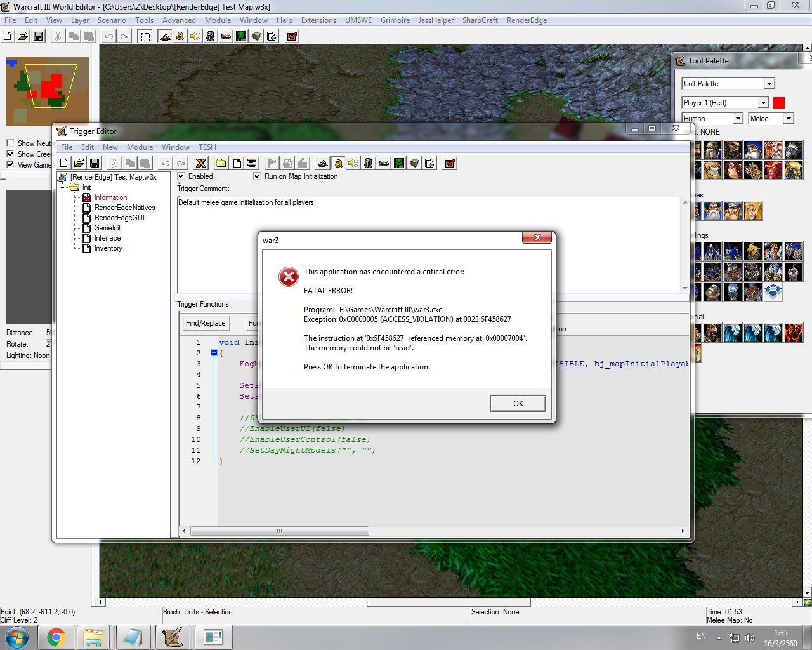Click the New Map icon in World Editor toolbar
Image resolution: width=812 pixels, height=650 pixels.
pyautogui.click(x=8, y=36)
